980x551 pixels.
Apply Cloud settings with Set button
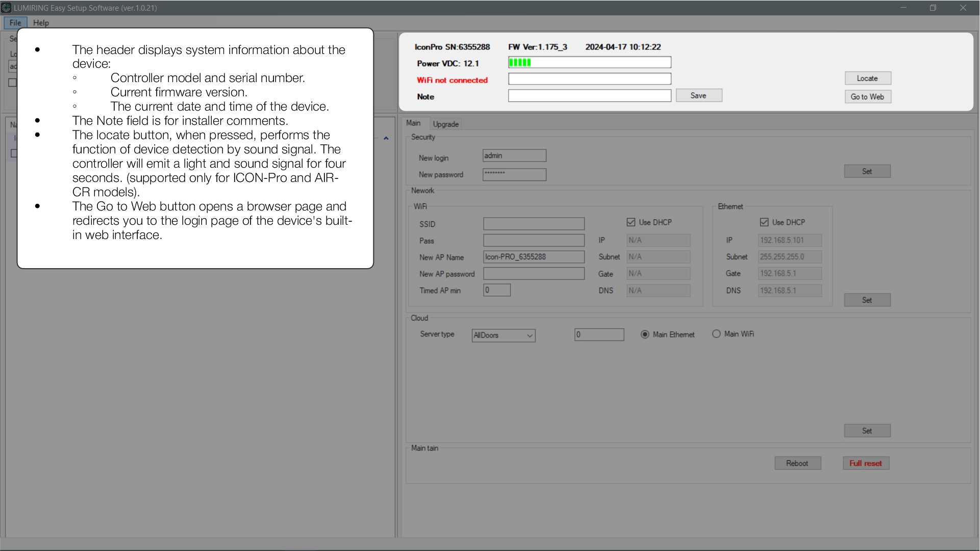coord(867,431)
